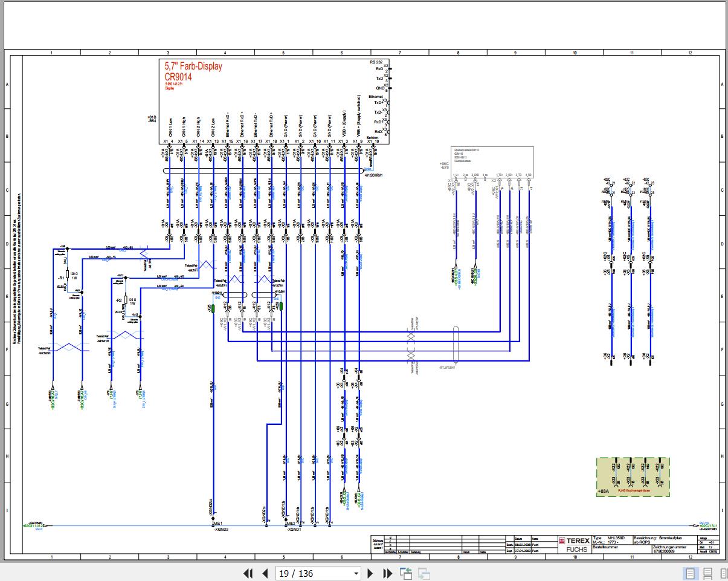Click the -XGND2 ground terminal label
728x581 pixels.
(221, 529)
